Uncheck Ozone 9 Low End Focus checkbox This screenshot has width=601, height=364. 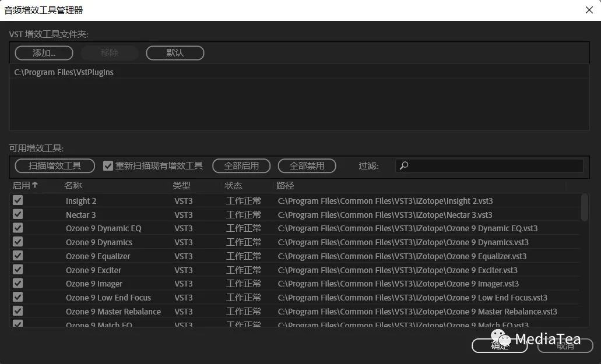coord(17,297)
